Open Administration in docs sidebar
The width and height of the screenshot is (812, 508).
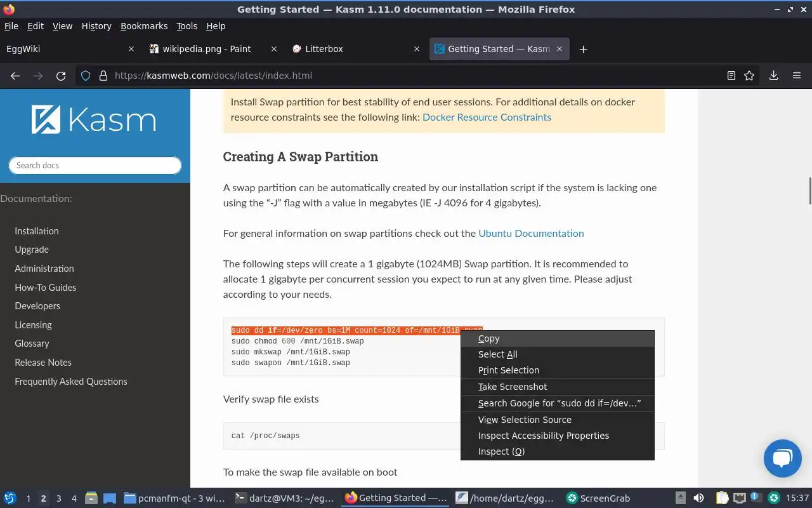pos(44,269)
